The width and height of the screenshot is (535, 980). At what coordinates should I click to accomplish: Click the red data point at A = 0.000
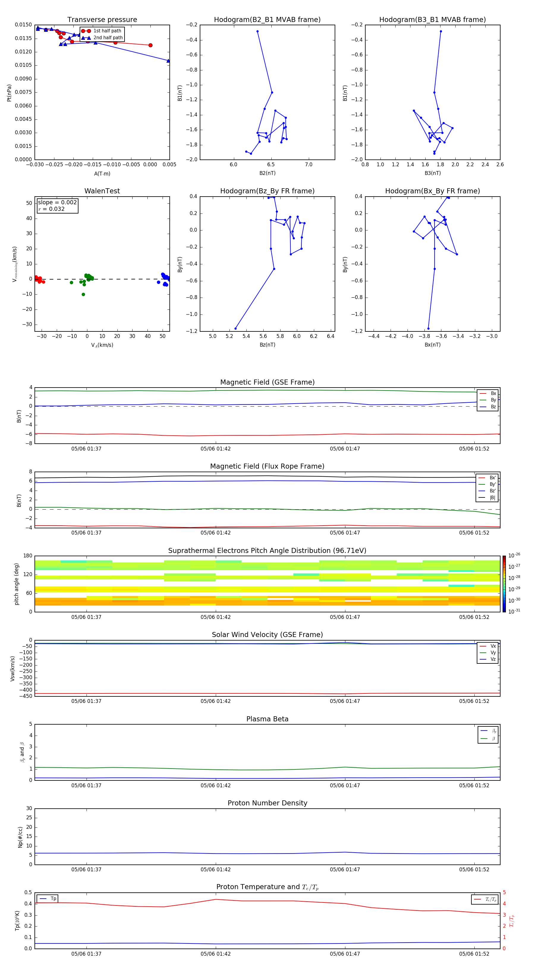pyautogui.click(x=150, y=45)
